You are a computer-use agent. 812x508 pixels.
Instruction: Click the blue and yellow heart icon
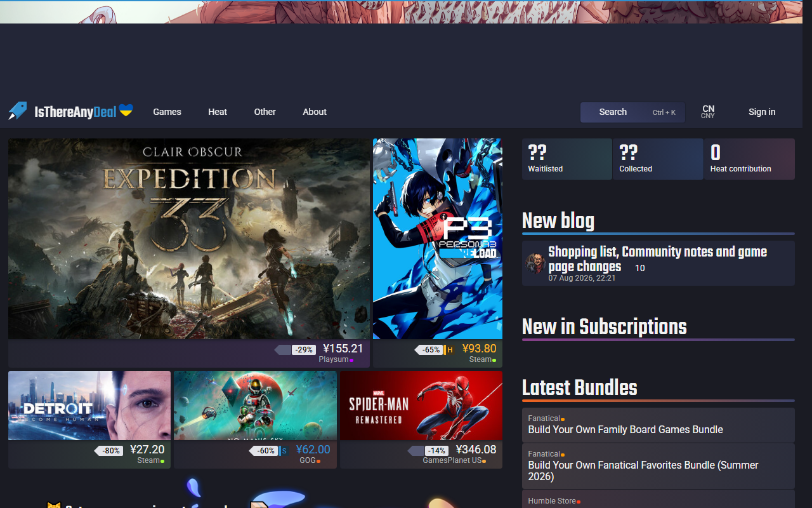pyautogui.click(x=126, y=110)
